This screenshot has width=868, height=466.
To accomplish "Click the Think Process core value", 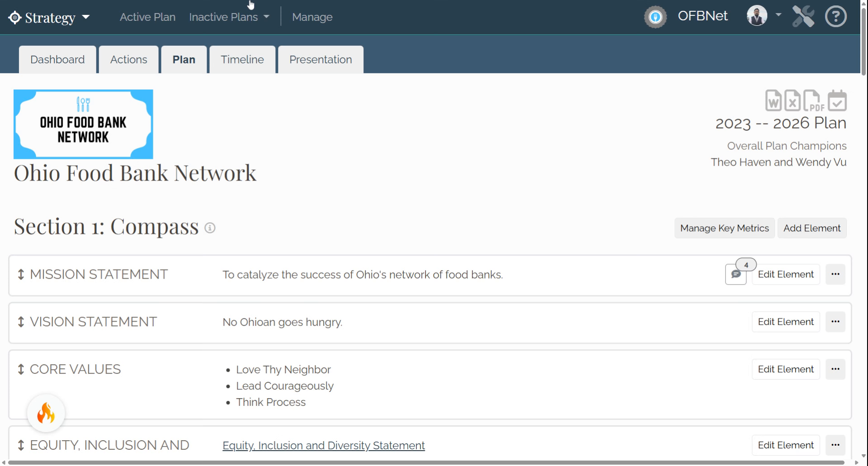I will click(271, 402).
